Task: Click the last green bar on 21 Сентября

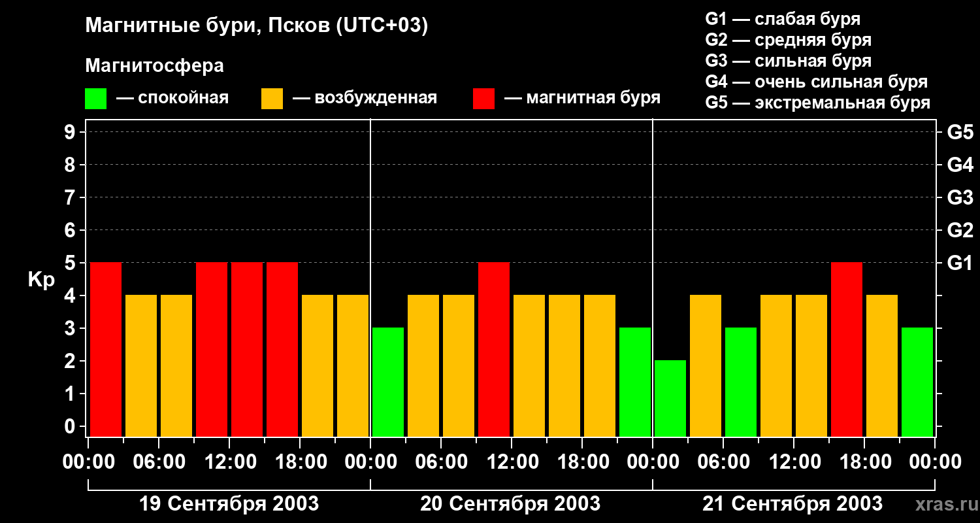Action: 917,382
